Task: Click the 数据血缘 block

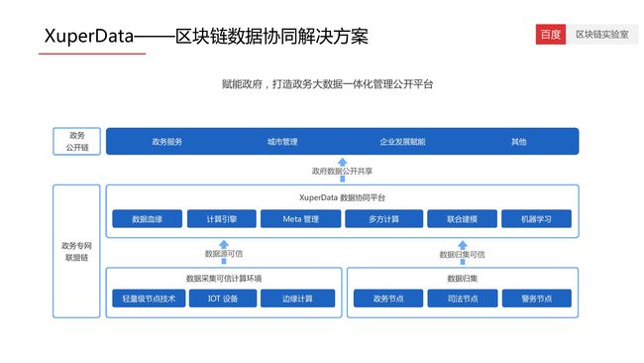Action: 147,219
